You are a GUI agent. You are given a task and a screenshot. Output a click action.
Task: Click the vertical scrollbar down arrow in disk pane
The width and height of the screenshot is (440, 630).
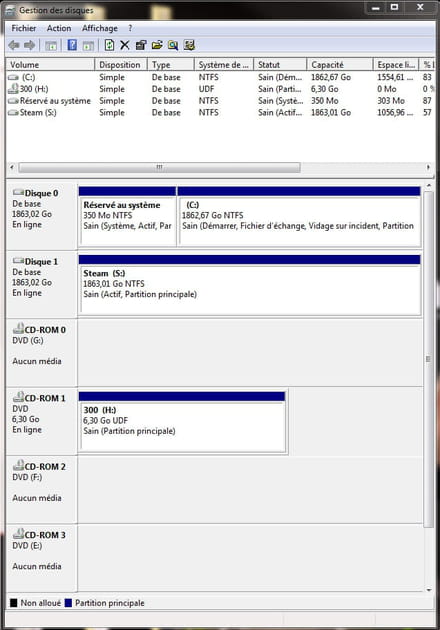coord(429,590)
